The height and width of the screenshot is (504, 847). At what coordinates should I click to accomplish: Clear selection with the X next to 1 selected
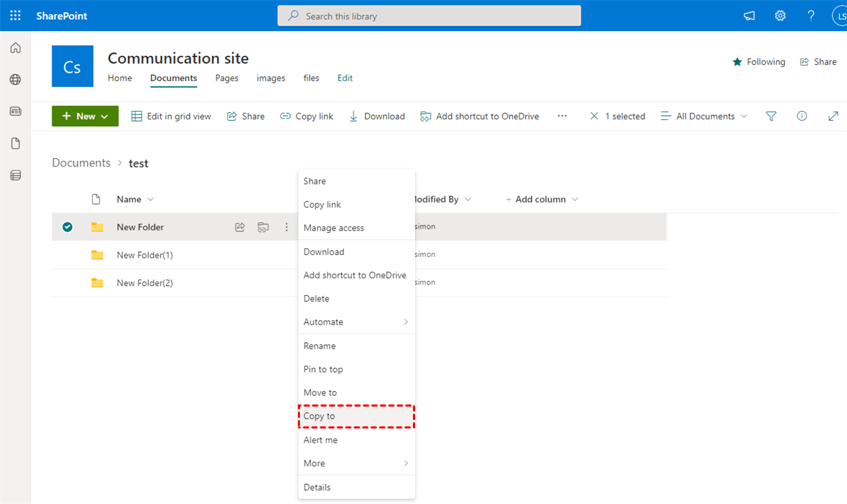tap(594, 116)
